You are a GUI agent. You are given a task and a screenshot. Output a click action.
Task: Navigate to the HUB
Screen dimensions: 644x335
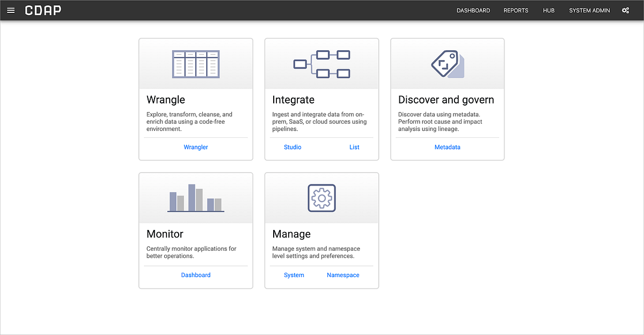(x=548, y=10)
